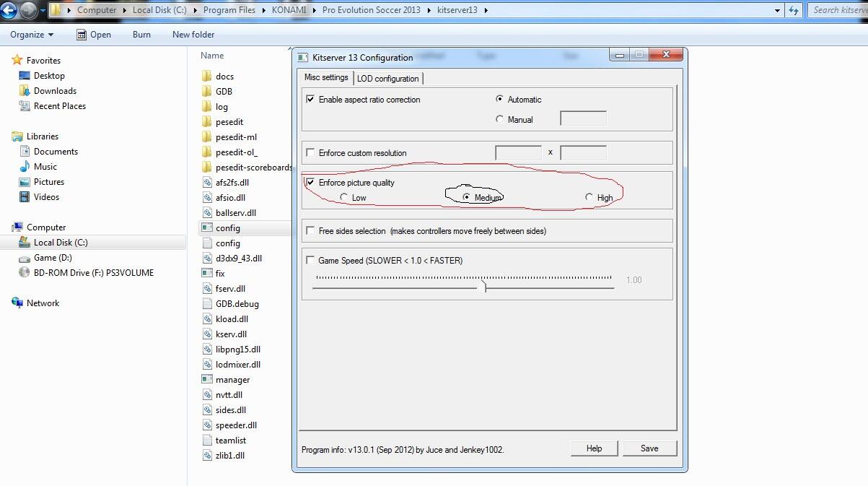
Task: Select the fix application icon
Action: tap(206, 273)
